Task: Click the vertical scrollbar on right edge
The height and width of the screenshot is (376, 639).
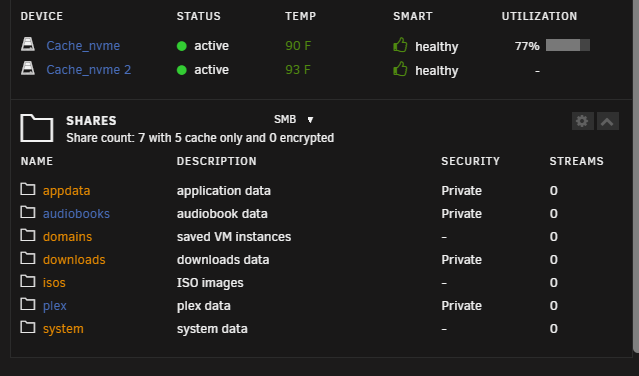Action: coord(636,175)
